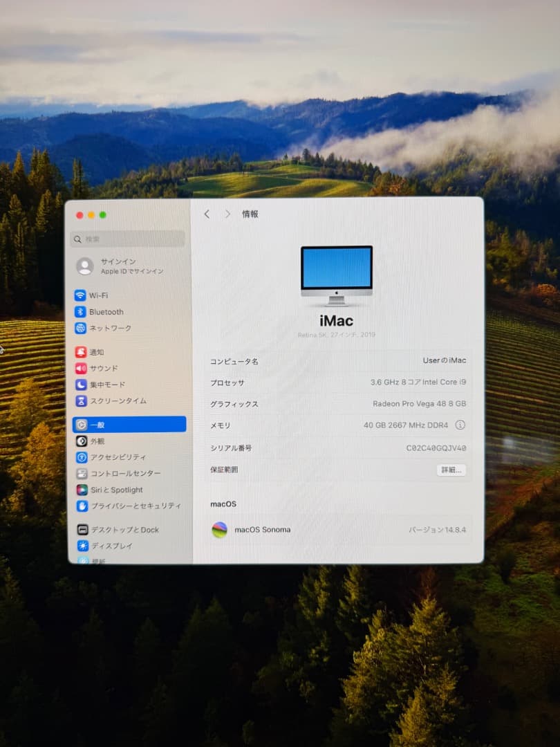560x747 pixels.
Task: Click memory value 40 GB 2667 MHz DDR4
Action: [x=406, y=425]
